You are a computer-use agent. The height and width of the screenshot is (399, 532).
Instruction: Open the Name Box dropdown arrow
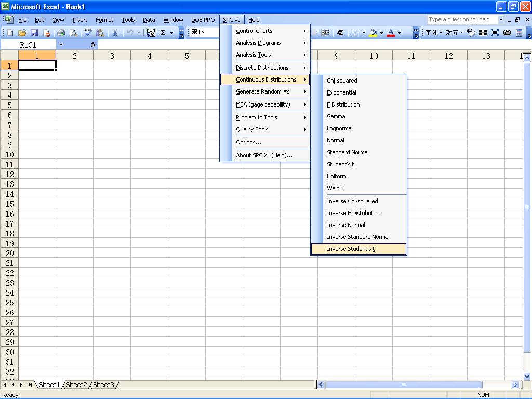(x=61, y=45)
